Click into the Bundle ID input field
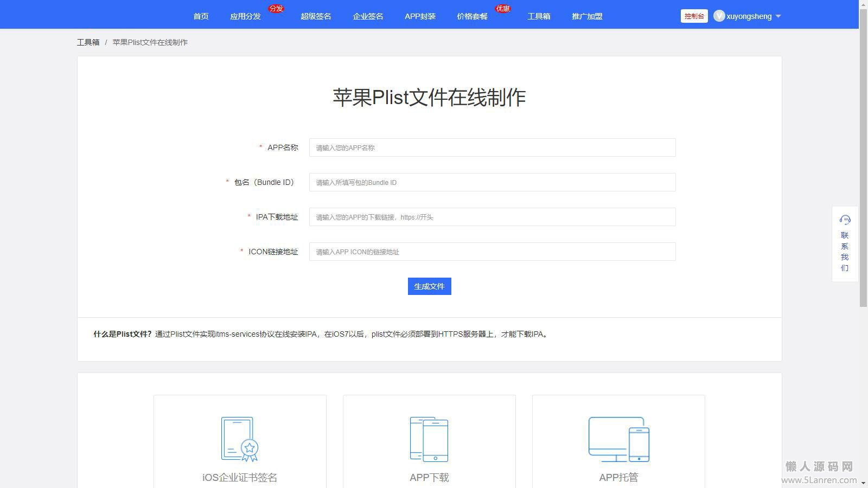Image resolution: width=868 pixels, height=488 pixels. coord(492,182)
